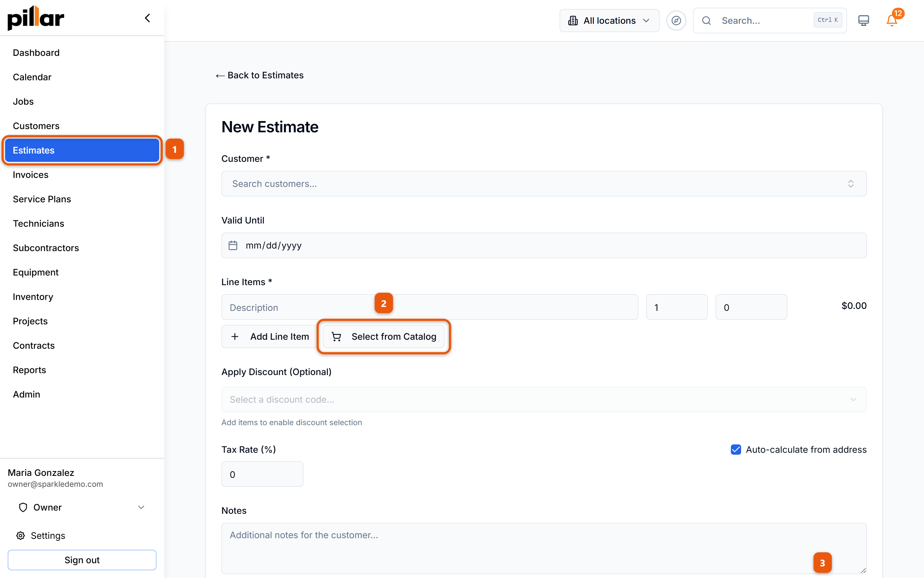Click the New Estimate heading
The image size is (924, 578).
(x=269, y=127)
